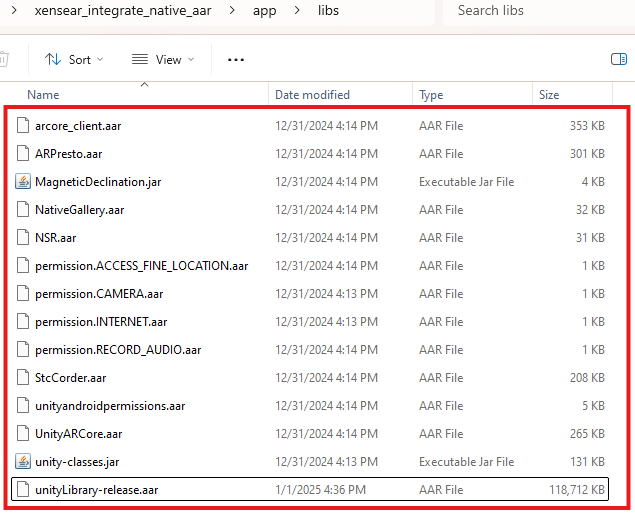635x516 pixels.
Task: Select permission.ACCESS_FINE_LOCATION.aar file
Action: coord(141,266)
